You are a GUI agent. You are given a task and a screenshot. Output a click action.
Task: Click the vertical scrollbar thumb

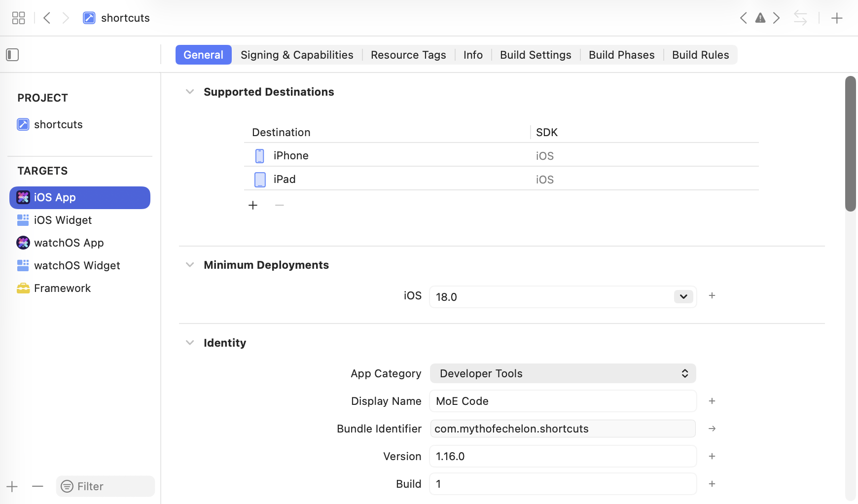[x=851, y=144]
